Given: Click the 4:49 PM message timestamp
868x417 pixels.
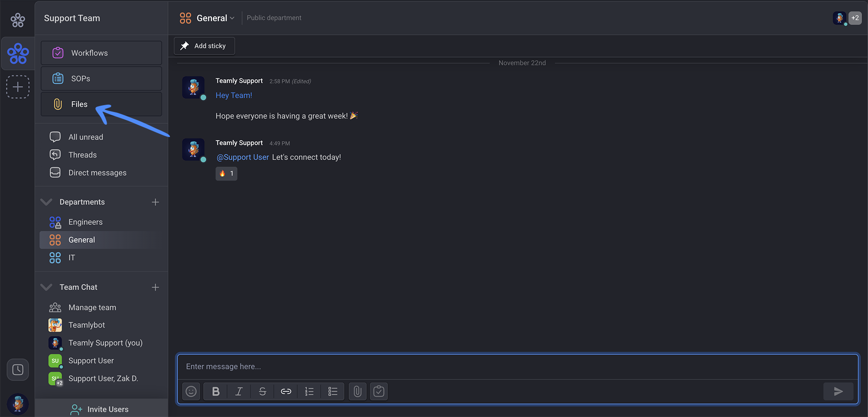Looking at the screenshot, I should pos(279,143).
